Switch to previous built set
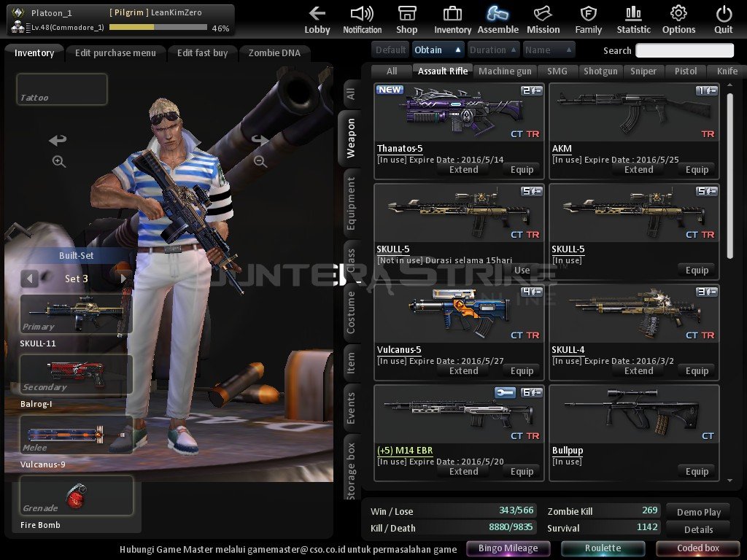This screenshot has width=747, height=560. click(29, 279)
